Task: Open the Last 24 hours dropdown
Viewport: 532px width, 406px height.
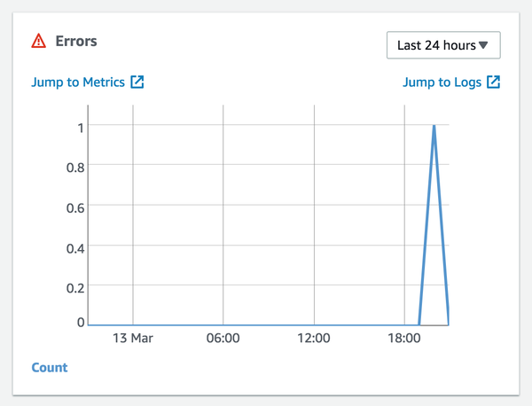Action: [x=443, y=45]
